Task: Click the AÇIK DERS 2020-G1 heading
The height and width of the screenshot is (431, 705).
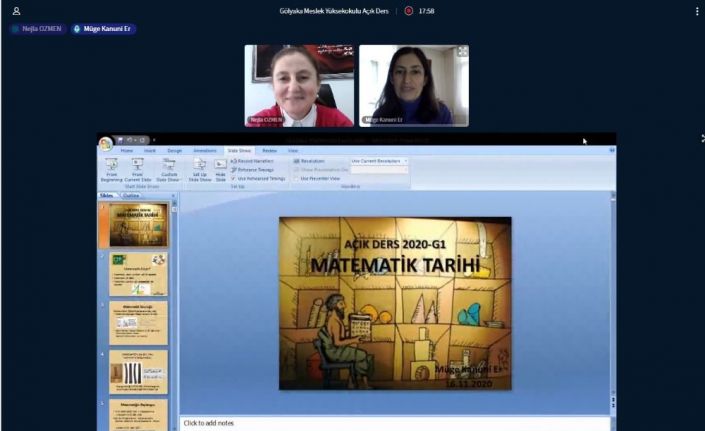Action: tap(395, 244)
